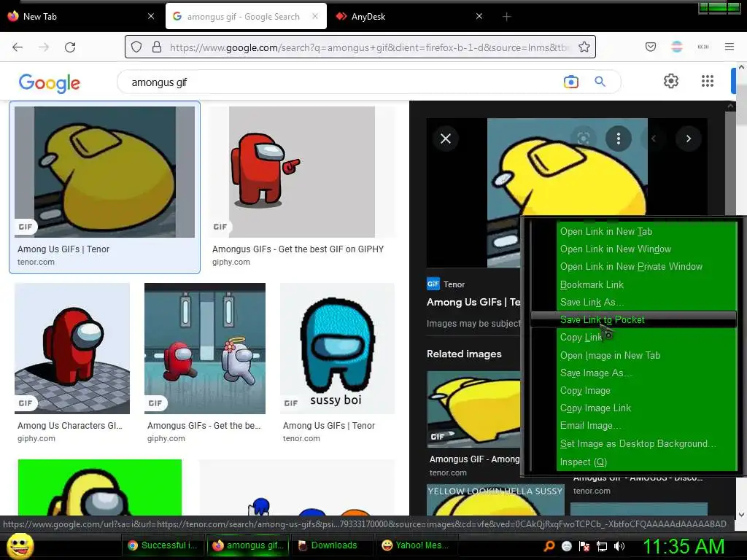Open a new tab with the plus button
This screenshot has height=560, width=747.
(x=506, y=17)
